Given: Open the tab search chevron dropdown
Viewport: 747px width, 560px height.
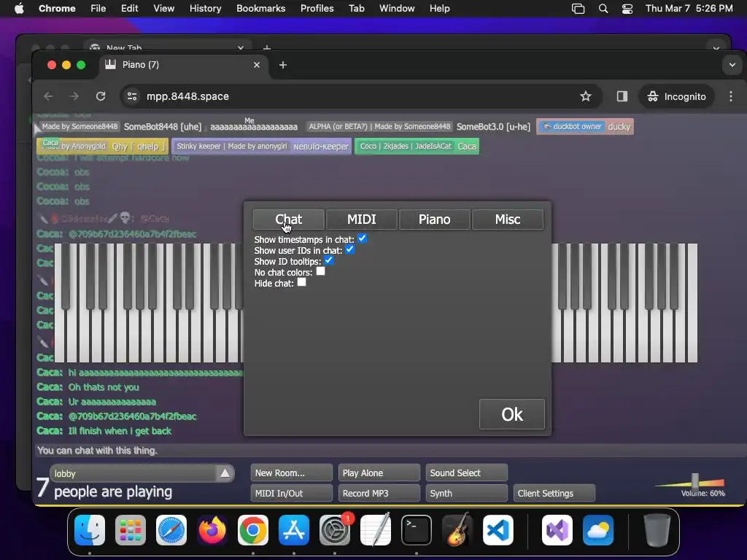Looking at the screenshot, I should pyautogui.click(x=732, y=65).
